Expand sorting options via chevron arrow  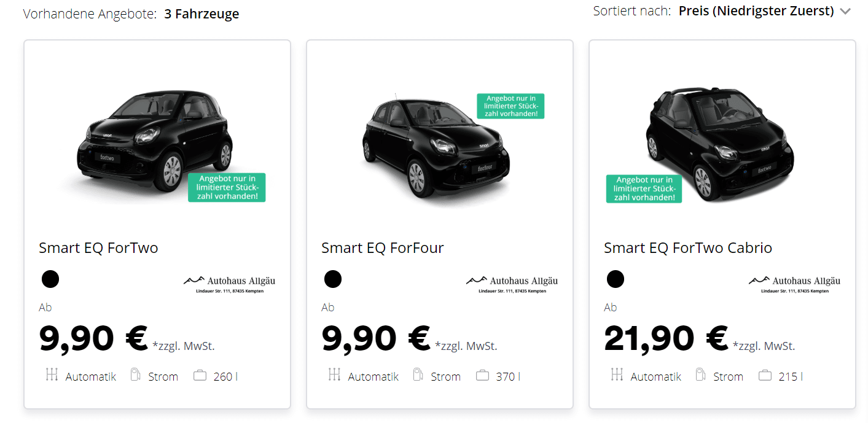pyautogui.click(x=845, y=12)
